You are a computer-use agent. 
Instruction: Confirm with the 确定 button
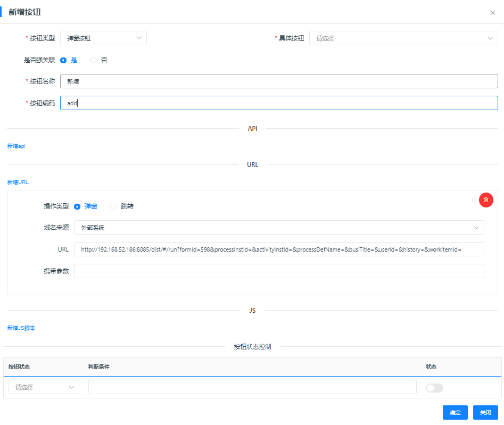[x=455, y=412]
